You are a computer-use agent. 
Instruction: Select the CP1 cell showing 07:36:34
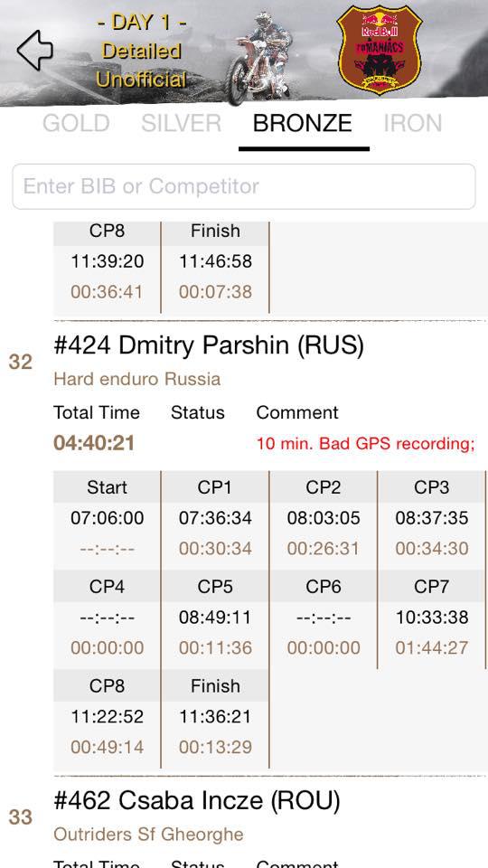(x=215, y=520)
